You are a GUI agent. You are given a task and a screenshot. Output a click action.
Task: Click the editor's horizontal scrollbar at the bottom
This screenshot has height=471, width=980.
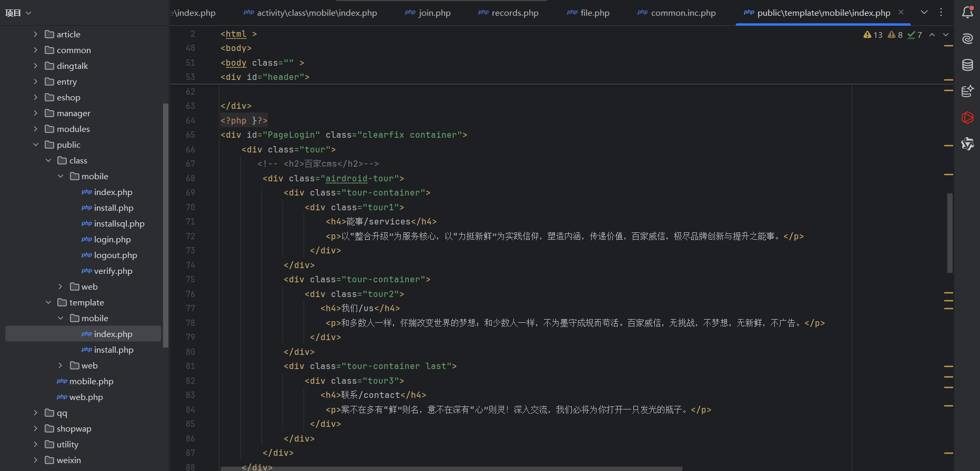(451, 468)
